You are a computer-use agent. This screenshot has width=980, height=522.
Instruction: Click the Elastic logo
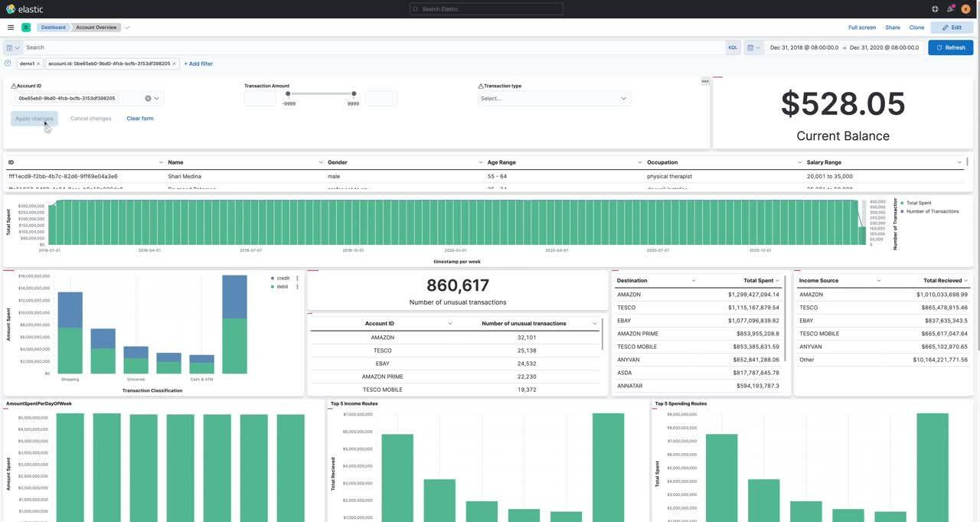(x=24, y=9)
